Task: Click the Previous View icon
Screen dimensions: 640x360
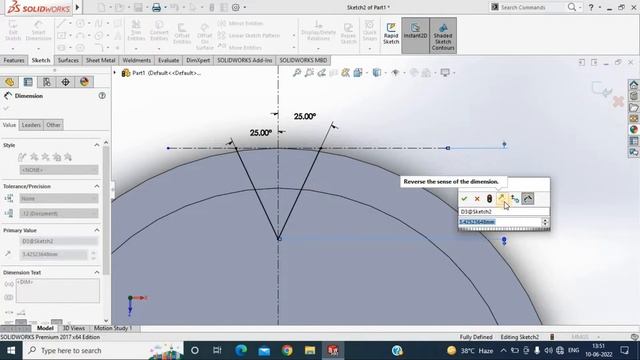Action: click(322, 73)
